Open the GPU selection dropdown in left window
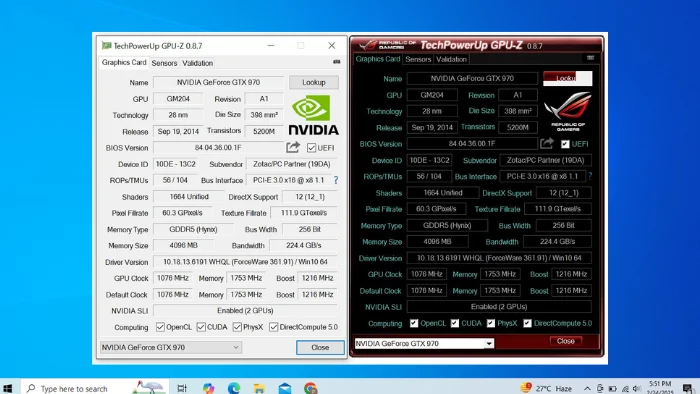The image size is (700, 394). coord(171,347)
